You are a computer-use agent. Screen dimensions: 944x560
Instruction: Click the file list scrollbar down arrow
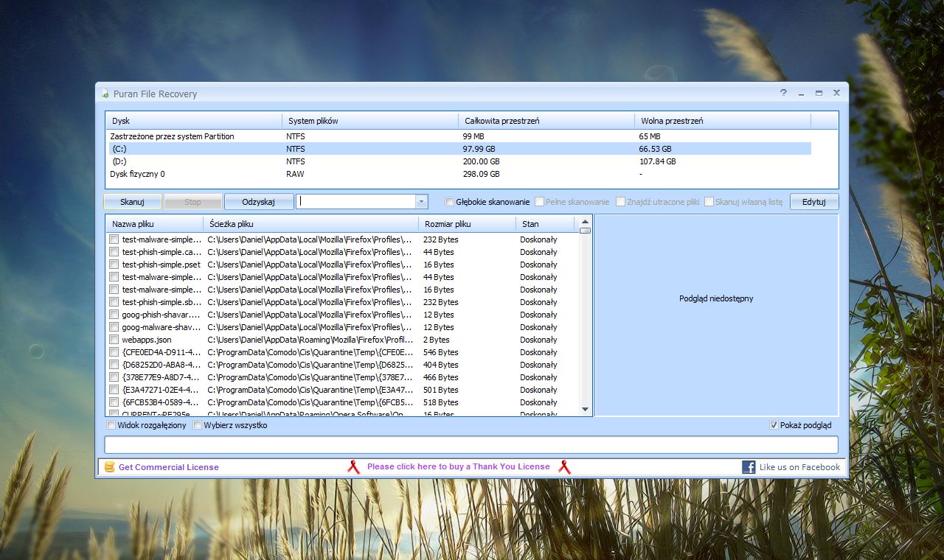[x=585, y=409]
